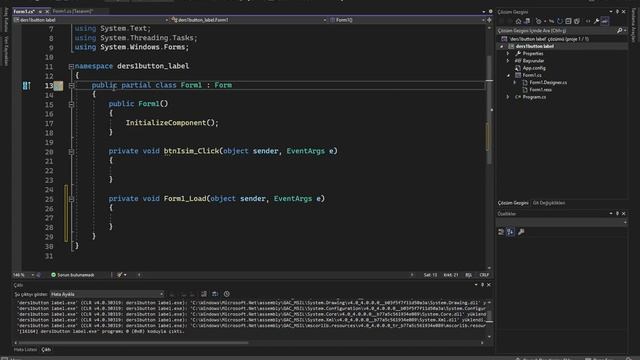The image size is (640, 360).
Task: Click the View Code icon in Solution Explorer toolbar
Action: [x=588, y=21]
